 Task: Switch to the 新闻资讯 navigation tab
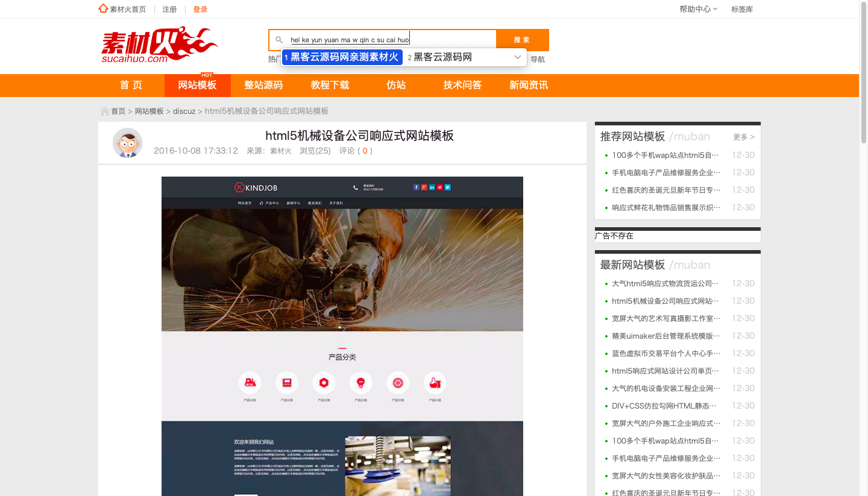pyautogui.click(x=529, y=85)
